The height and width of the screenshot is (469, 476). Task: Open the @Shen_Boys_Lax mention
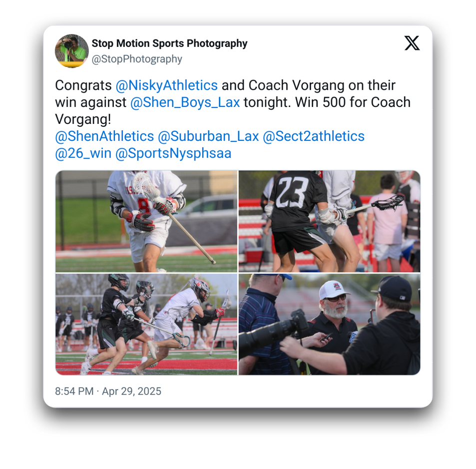coord(185,102)
